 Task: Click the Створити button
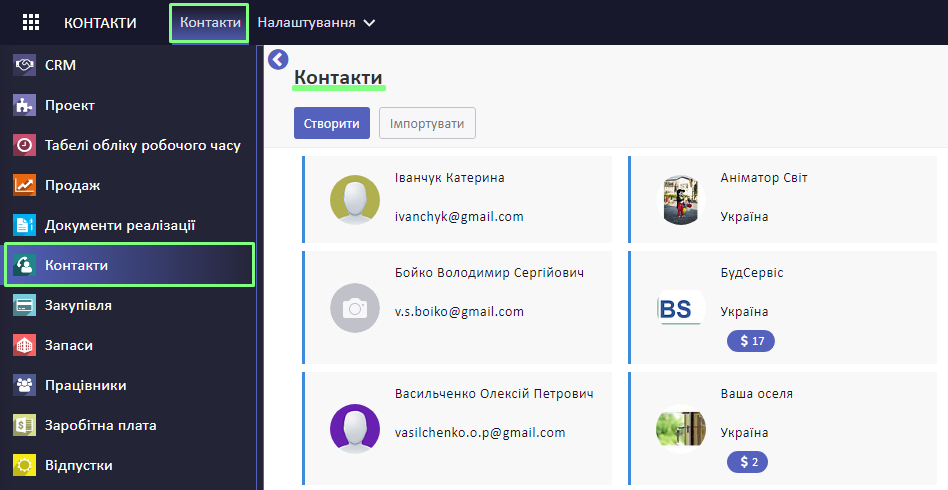pyautogui.click(x=331, y=123)
